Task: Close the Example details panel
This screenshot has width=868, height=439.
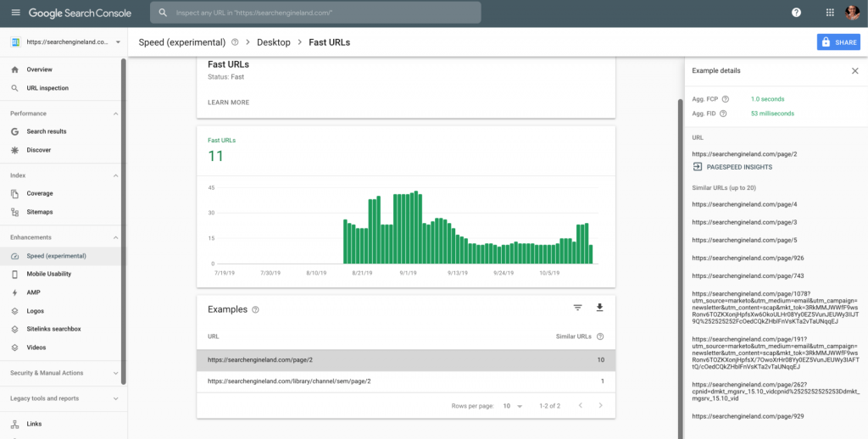Action: coord(854,71)
